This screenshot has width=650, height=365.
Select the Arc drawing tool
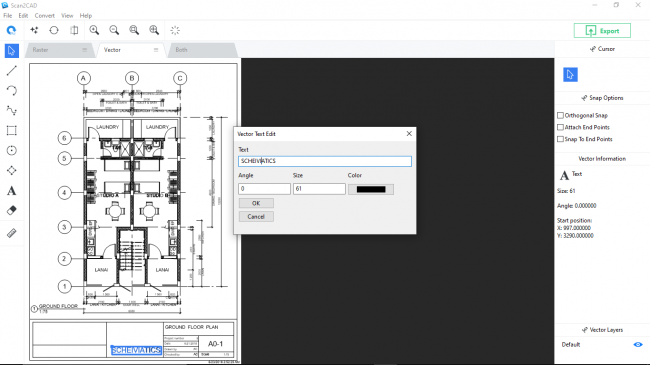coord(12,90)
